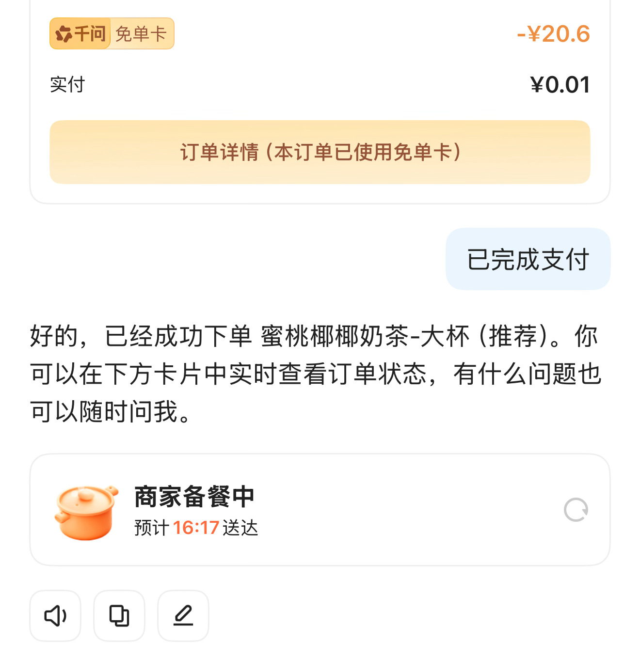Tap the 可以在下方卡片中实时查看订单状态 sentence
This screenshot has height=672, width=640.
coord(229,374)
